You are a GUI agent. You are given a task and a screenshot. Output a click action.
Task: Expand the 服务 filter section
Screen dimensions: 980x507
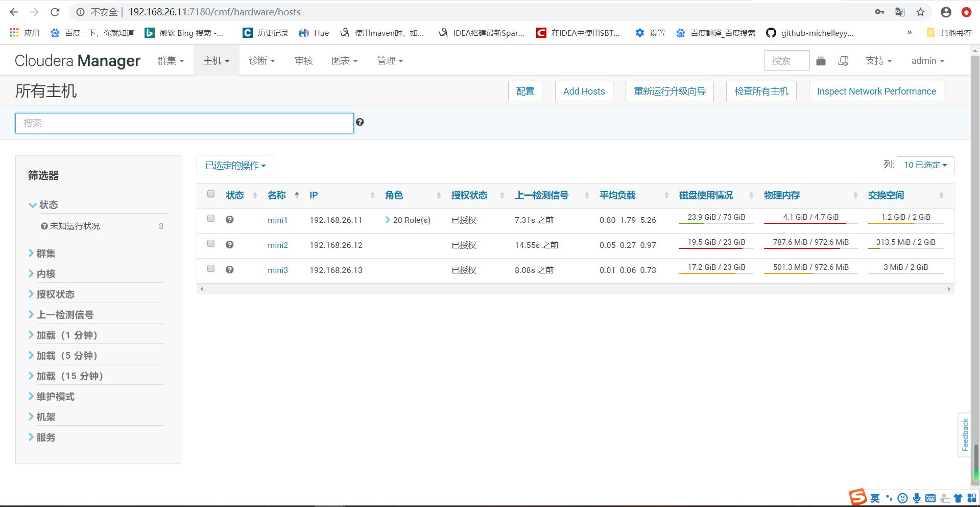(42, 437)
